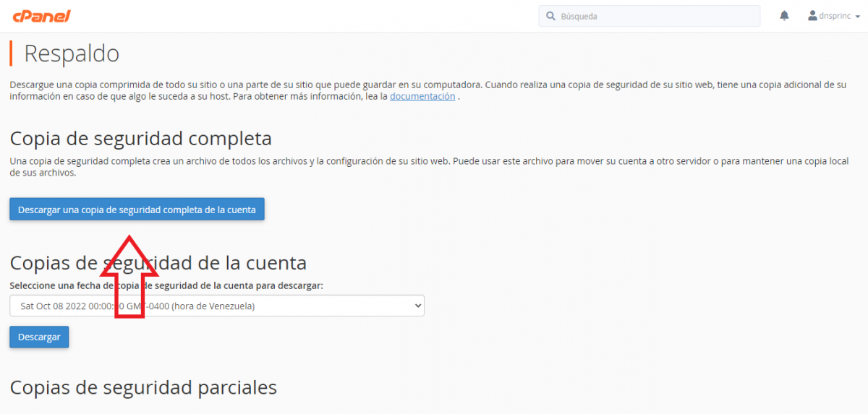Expand the caret beside dnsprinc
This screenshot has height=414, width=868.
[856, 17]
